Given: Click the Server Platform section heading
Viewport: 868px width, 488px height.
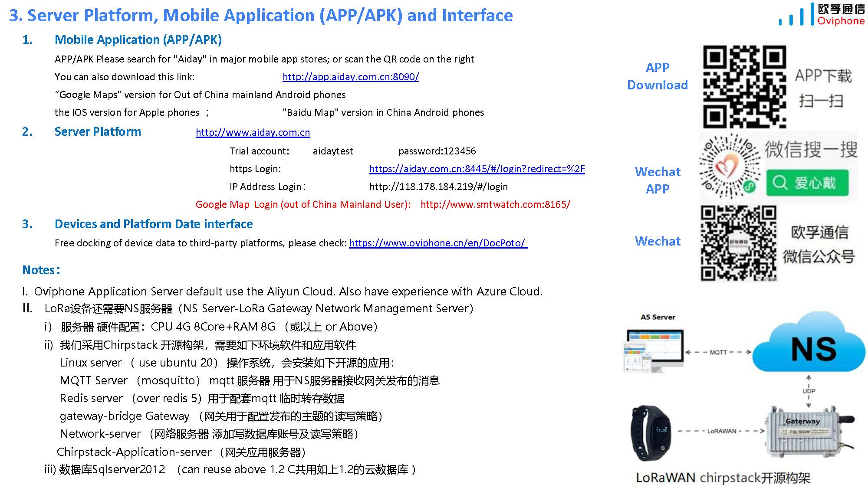Looking at the screenshot, I should coord(98,131).
